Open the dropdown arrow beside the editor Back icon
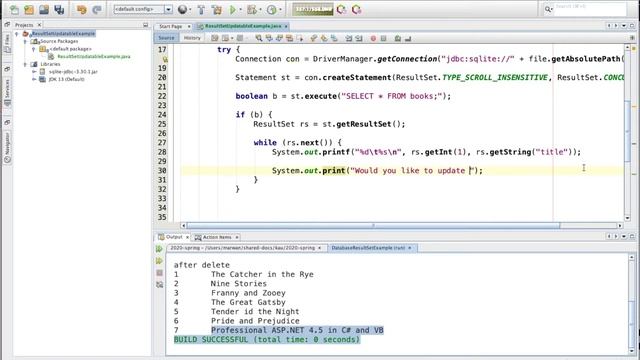 232,38
